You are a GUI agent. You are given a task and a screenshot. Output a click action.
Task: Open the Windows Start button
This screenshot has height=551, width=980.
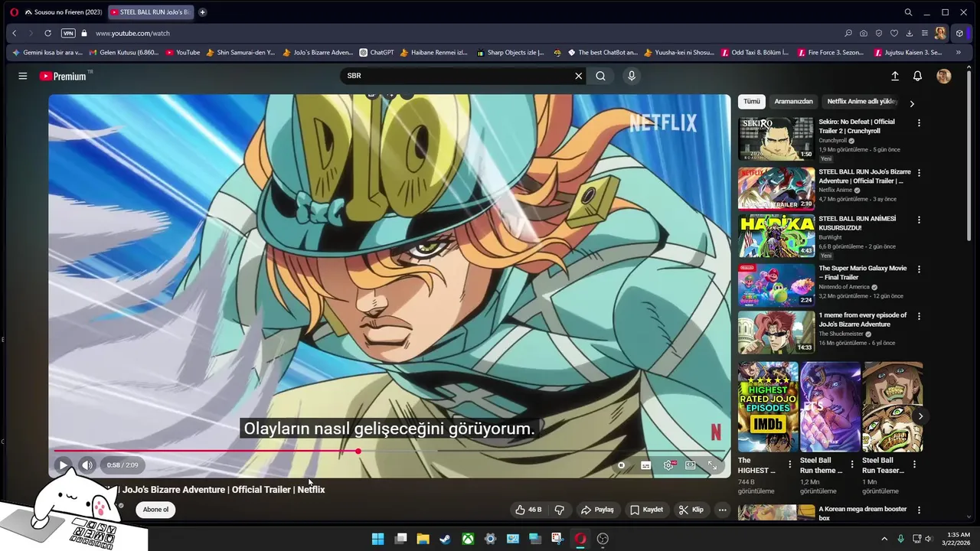378,539
